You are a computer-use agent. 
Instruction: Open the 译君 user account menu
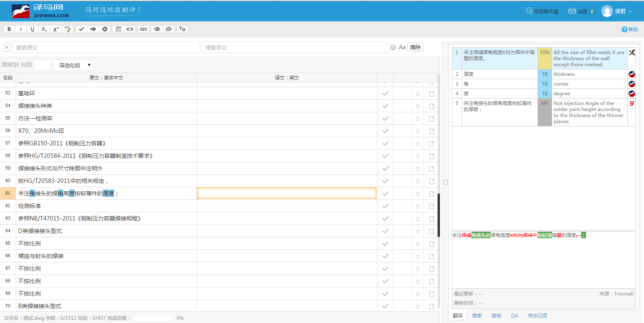617,11
